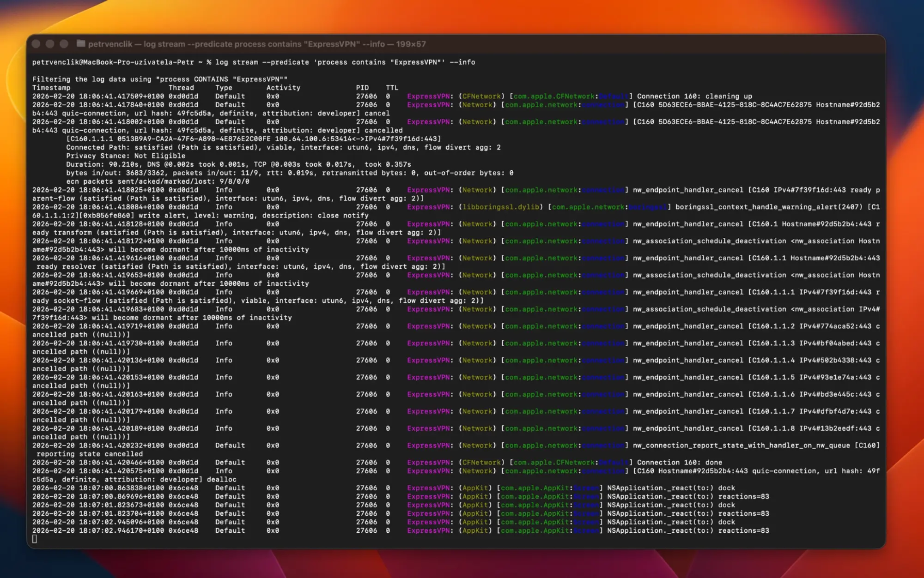Click the "reporting state cancelled" line
The image size is (924, 578).
pyautogui.click(x=90, y=454)
